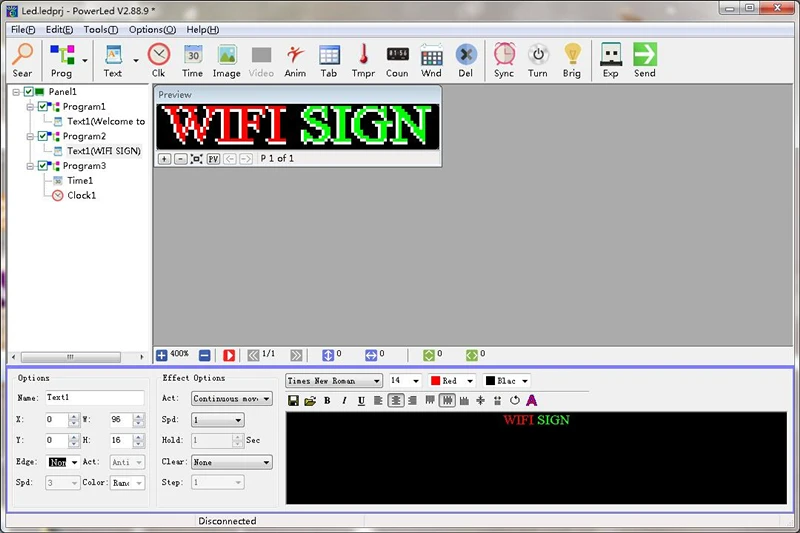
Task: Insert a Coun countdown element
Action: (397, 60)
